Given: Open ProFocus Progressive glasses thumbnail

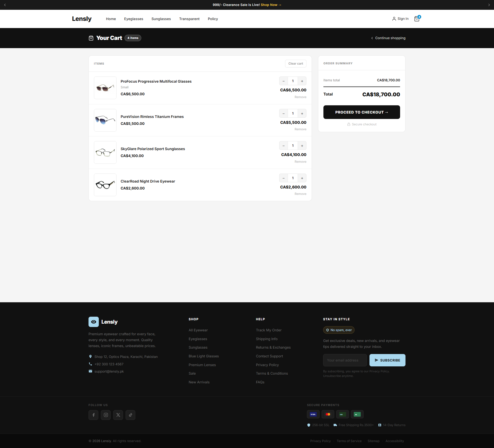Looking at the screenshot, I should 105,88.
